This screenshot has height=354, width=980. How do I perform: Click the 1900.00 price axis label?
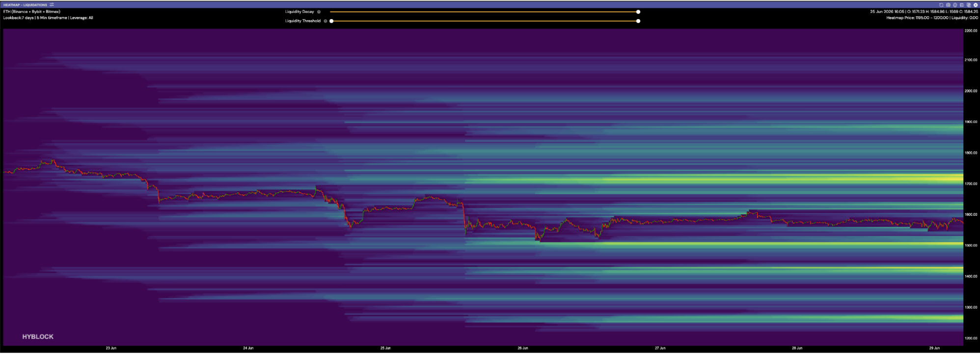971,122
